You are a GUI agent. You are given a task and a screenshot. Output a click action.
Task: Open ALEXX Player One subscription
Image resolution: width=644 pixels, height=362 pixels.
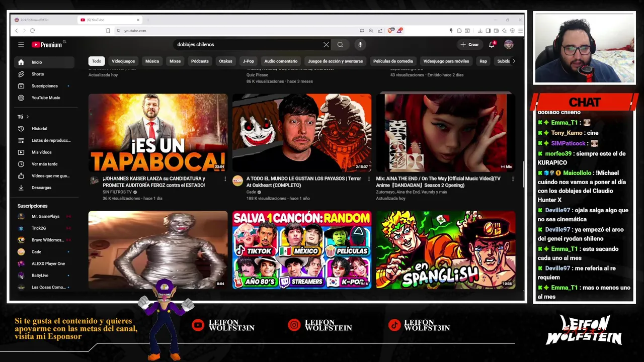[x=44, y=263]
